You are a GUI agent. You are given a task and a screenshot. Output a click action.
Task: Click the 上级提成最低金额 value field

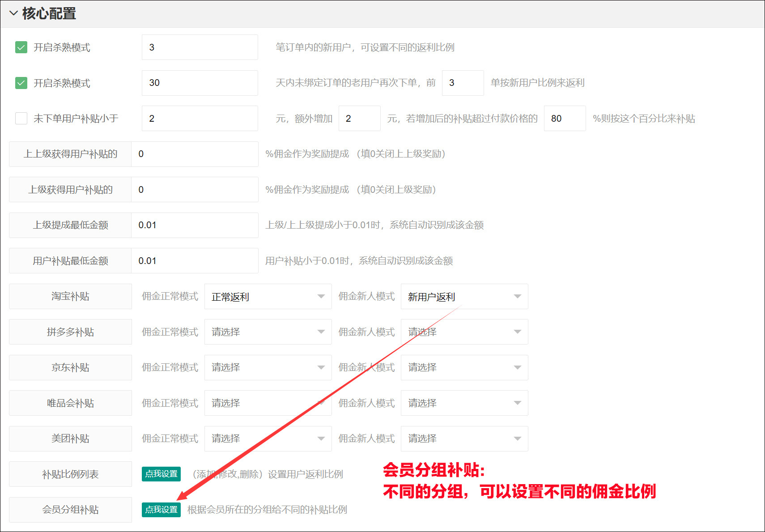195,225
